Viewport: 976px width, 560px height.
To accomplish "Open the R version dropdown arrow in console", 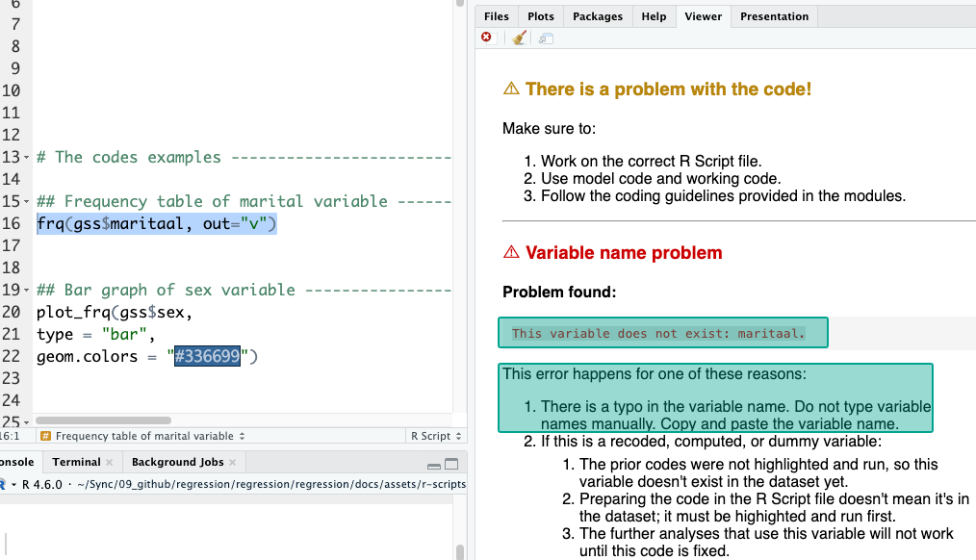I will [x=13, y=484].
